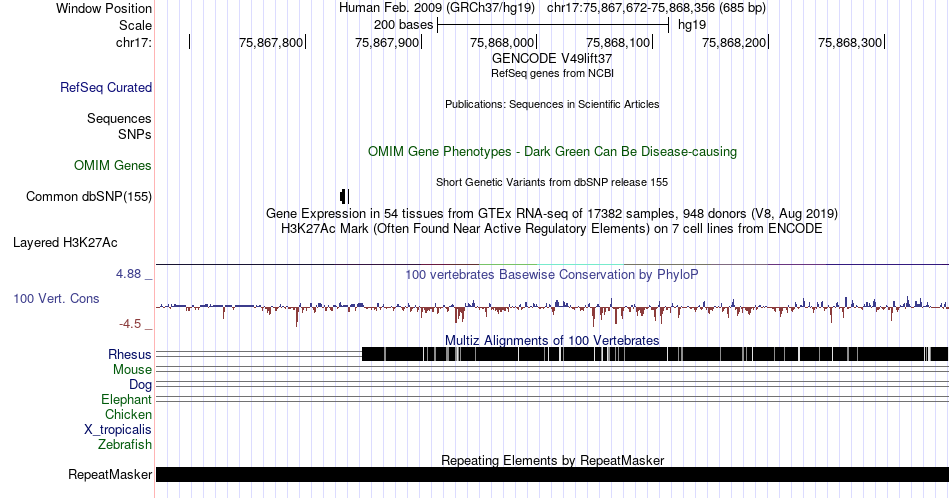This screenshot has height=498, width=950.
Task: Click the 75,867,800 ruler position
Action: click(271, 42)
